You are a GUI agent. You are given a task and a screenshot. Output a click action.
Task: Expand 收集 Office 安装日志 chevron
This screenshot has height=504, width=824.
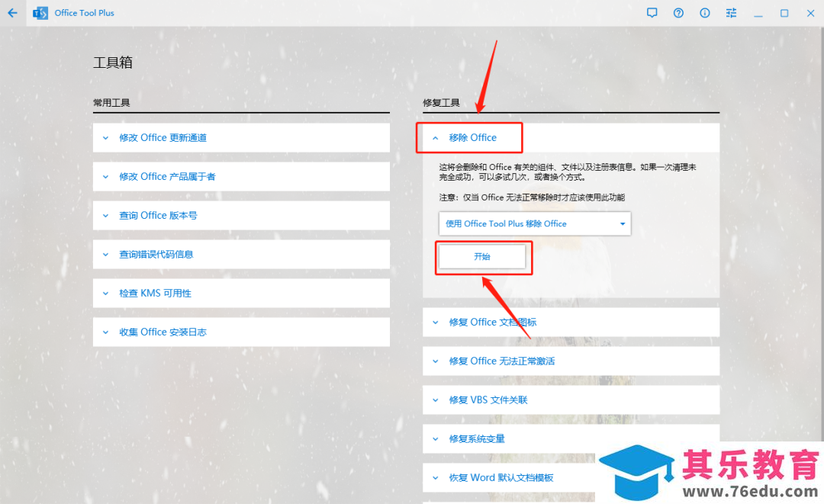[105, 332]
